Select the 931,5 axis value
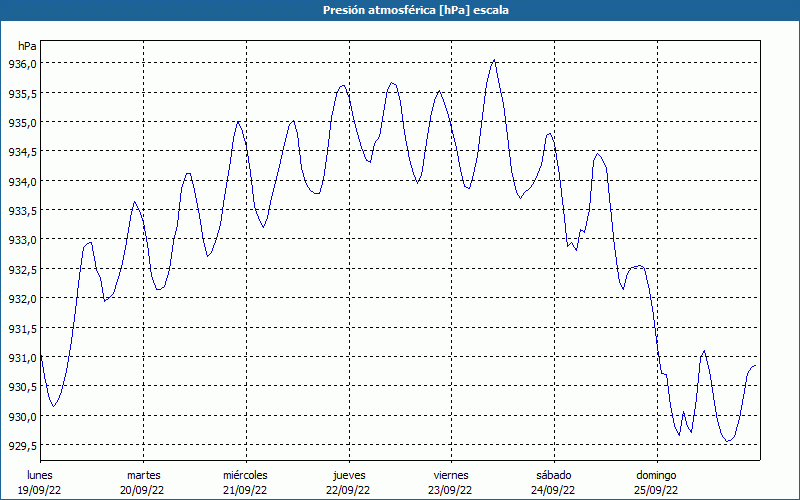Screen dimensions: 800x500 point(22,328)
